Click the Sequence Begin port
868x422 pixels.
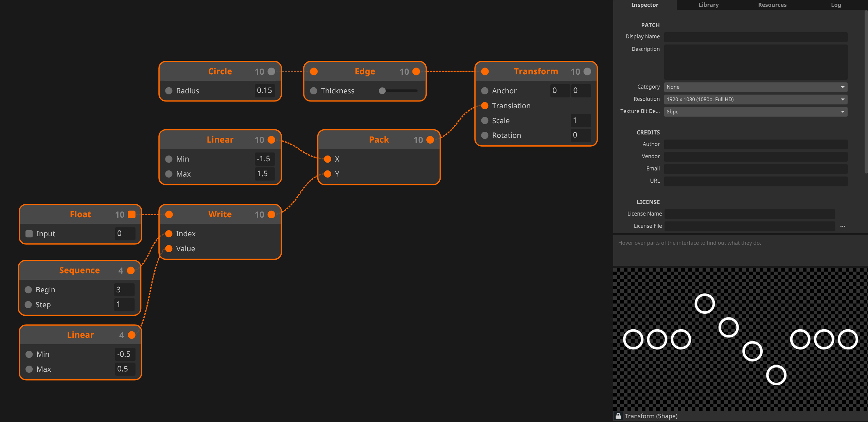point(29,290)
